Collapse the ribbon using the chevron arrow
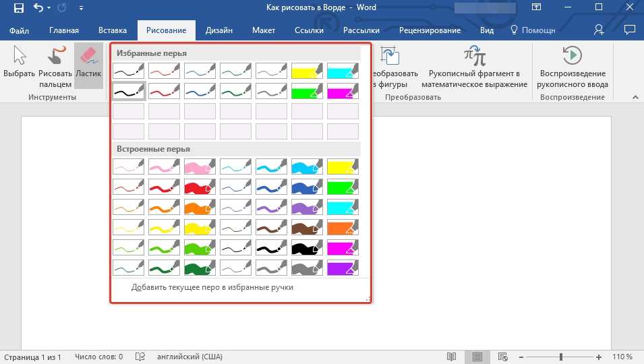644x364 pixels. point(634,98)
